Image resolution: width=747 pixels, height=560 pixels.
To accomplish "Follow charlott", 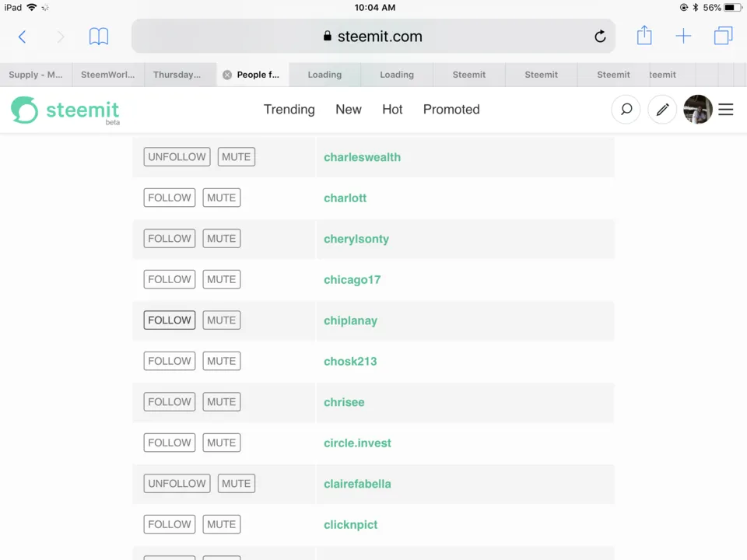I will (x=170, y=198).
